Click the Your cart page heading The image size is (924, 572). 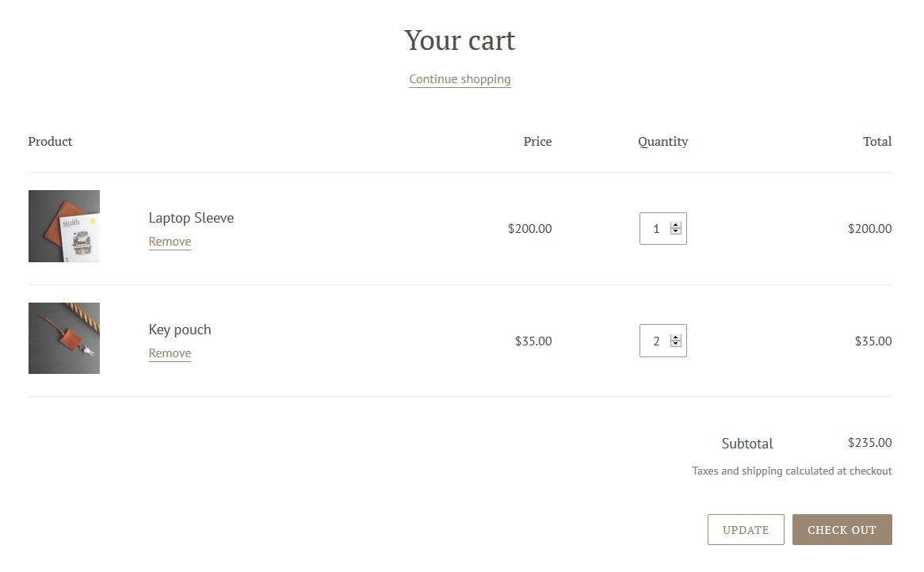[x=460, y=40]
